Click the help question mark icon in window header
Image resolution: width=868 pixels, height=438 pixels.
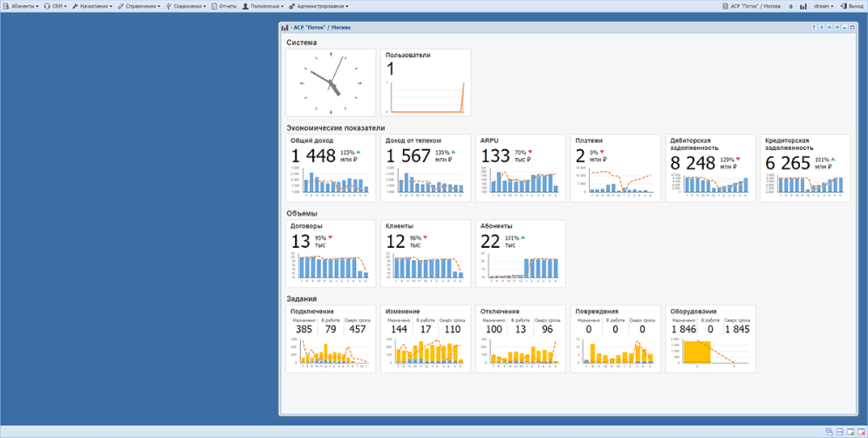point(814,27)
